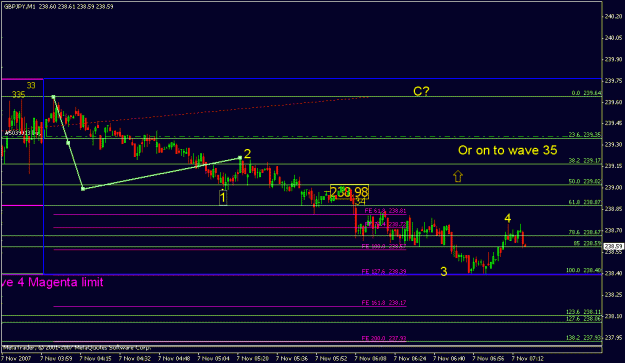Click the '100.0 238.40' Fibonacci level label

coord(584,270)
